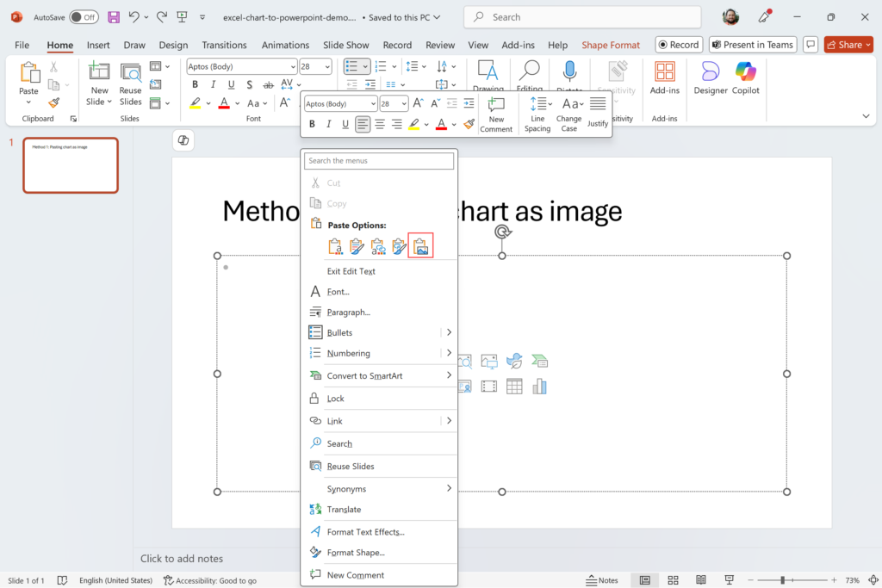
Task: Open the ribbon font name dropdown
Action: point(293,66)
